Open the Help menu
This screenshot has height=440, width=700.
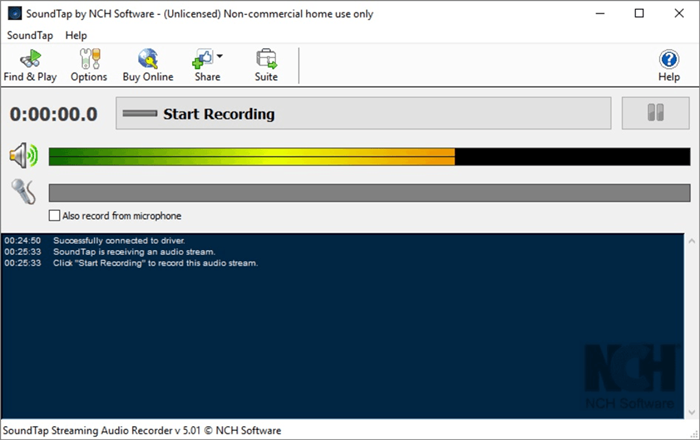(76, 35)
